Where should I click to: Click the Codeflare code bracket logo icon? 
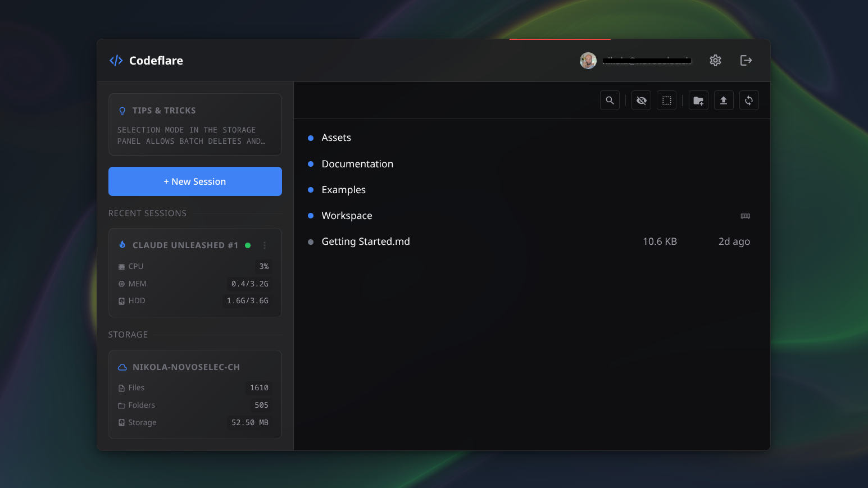coord(116,61)
